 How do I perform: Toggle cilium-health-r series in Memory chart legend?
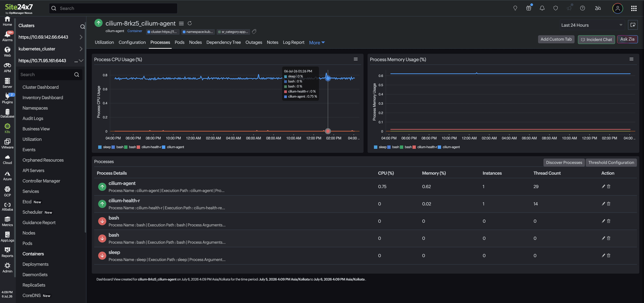coord(425,147)
